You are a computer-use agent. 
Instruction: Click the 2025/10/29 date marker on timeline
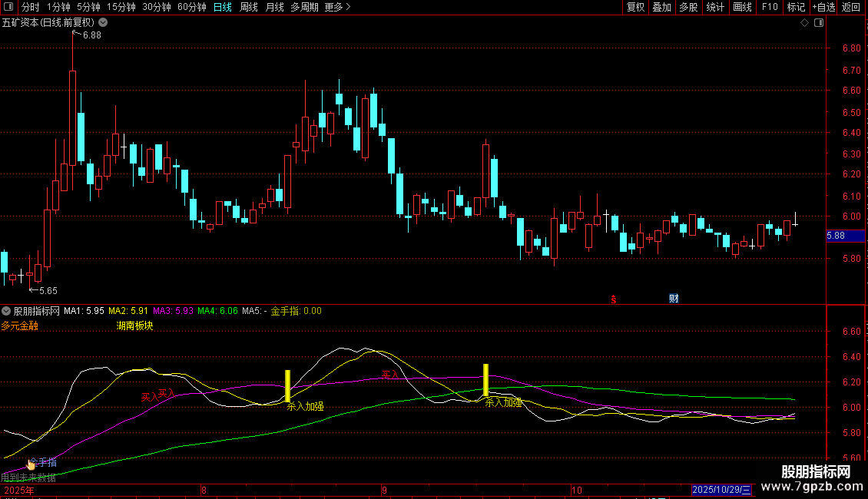click(721, 490)
